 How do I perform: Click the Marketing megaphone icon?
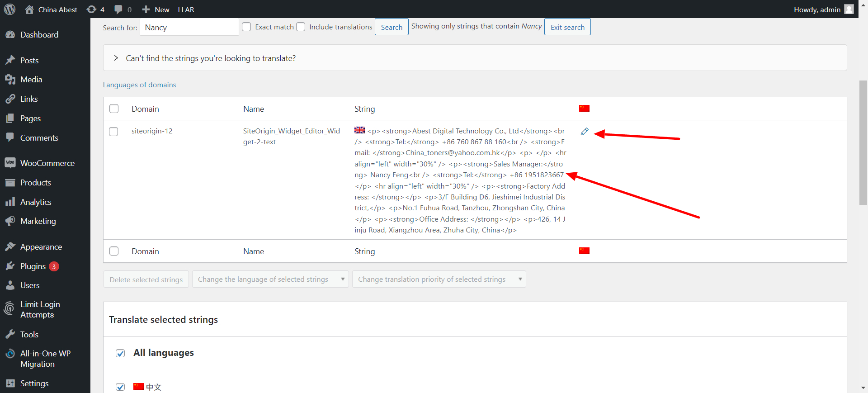click(10, 221)
